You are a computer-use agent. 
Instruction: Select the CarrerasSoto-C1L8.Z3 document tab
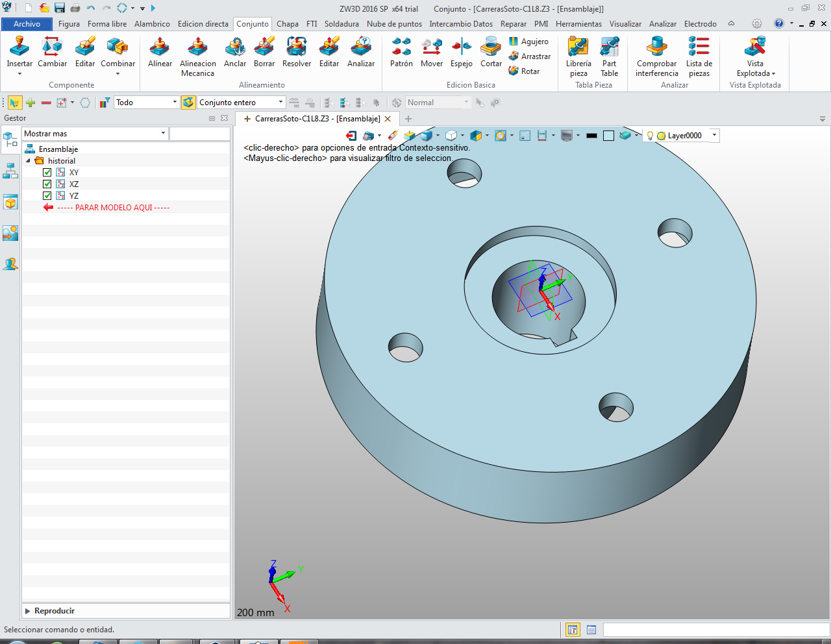coord(317,119)
